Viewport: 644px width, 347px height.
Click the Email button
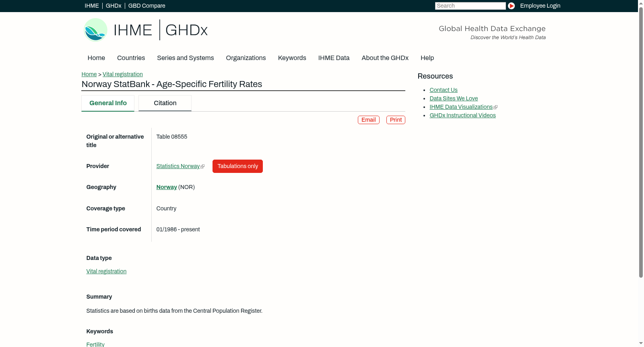tap(369, 120)
